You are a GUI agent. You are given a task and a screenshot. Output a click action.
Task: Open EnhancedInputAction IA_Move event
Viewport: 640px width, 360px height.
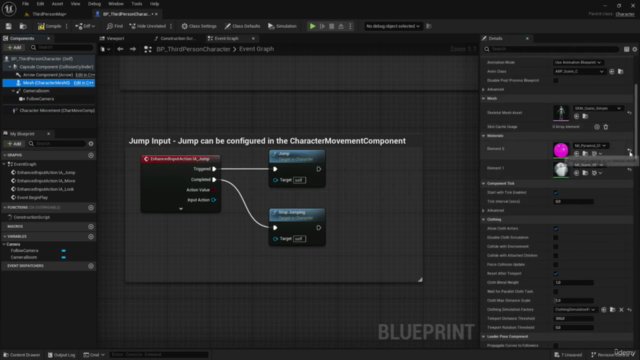[46, 181]
